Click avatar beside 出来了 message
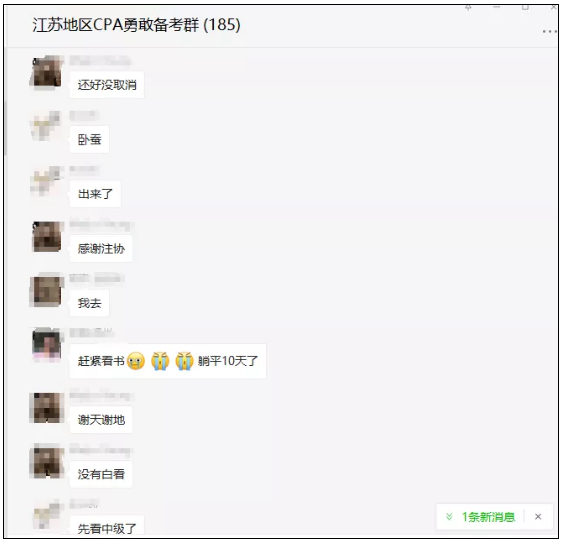 47,181
